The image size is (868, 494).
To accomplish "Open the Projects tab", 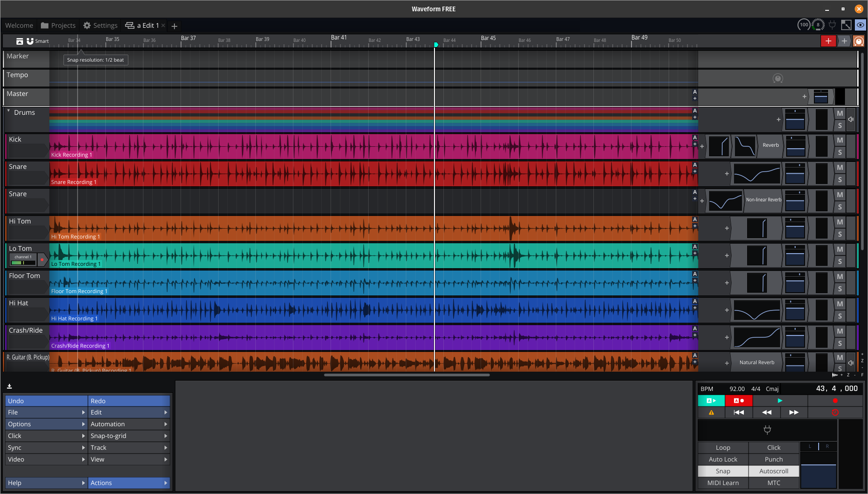I will 58,25.
